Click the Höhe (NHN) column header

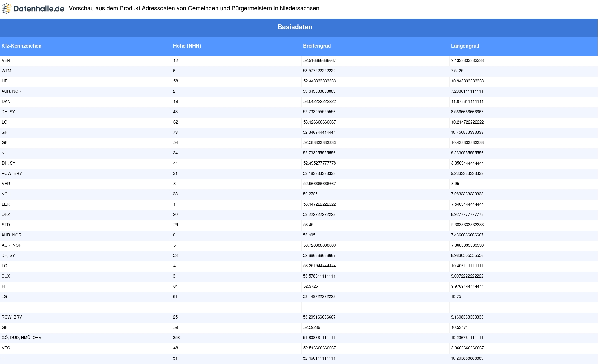coord(187,46)
